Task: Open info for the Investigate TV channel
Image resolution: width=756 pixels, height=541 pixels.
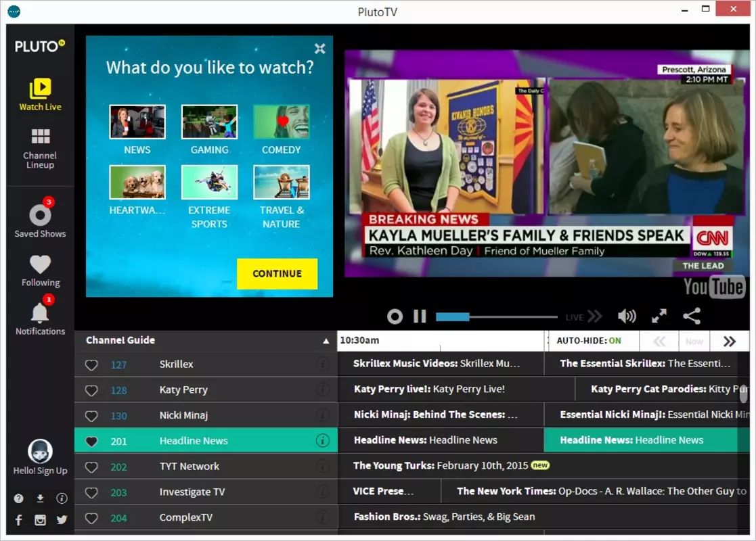Action: pos(323,492)
